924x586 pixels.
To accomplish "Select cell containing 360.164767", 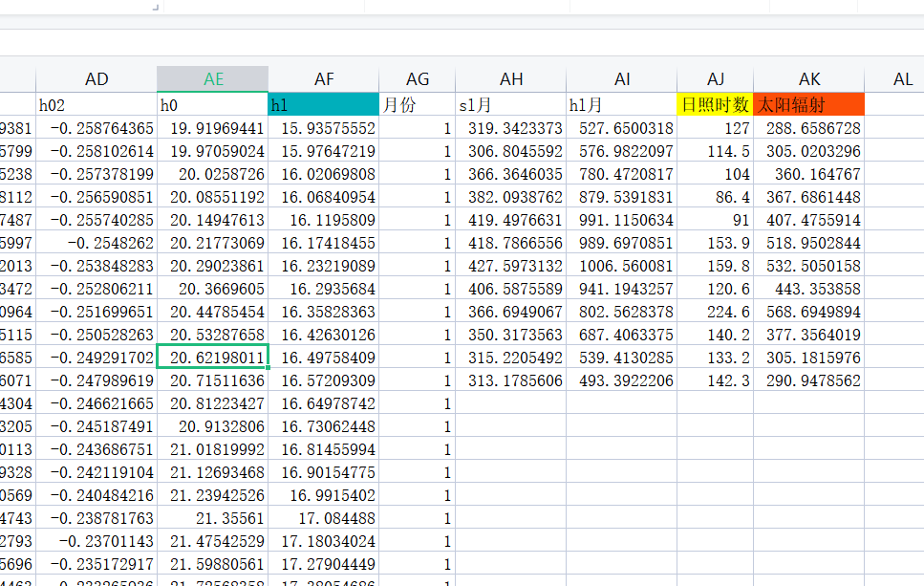I will [x=809, y=174].
